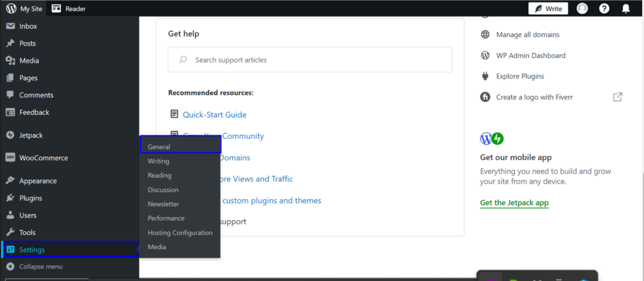Click the plug icon beside Explore Plugins
The image size is (644, 281).
485,76
